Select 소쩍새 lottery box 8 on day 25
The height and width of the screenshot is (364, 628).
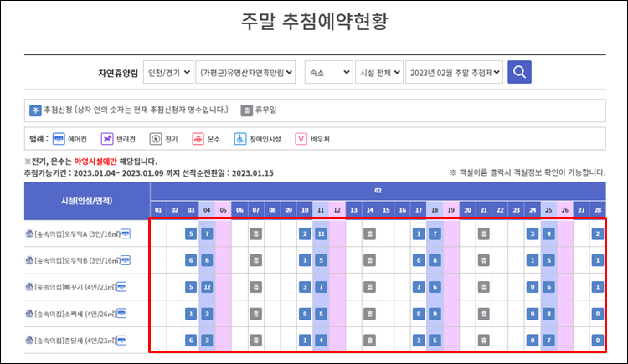[548, 314]
